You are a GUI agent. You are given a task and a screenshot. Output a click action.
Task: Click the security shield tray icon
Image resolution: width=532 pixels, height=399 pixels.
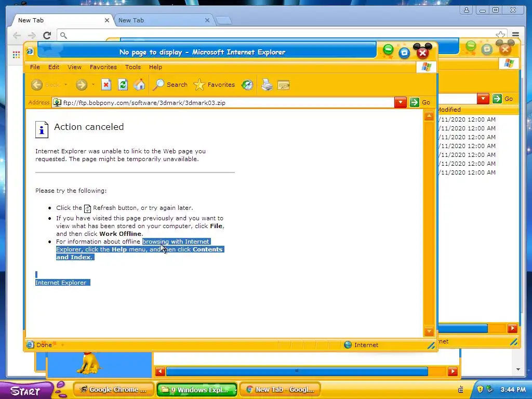coord(480,389)
